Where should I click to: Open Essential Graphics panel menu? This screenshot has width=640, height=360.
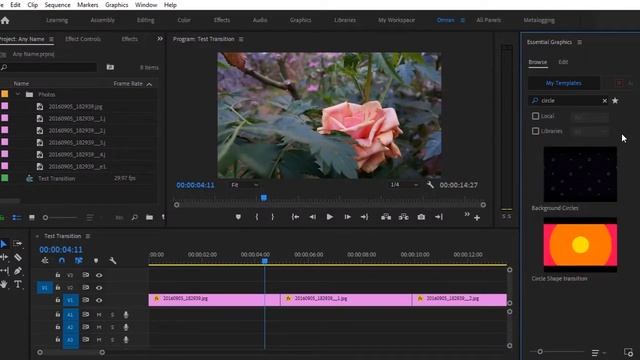580,42
